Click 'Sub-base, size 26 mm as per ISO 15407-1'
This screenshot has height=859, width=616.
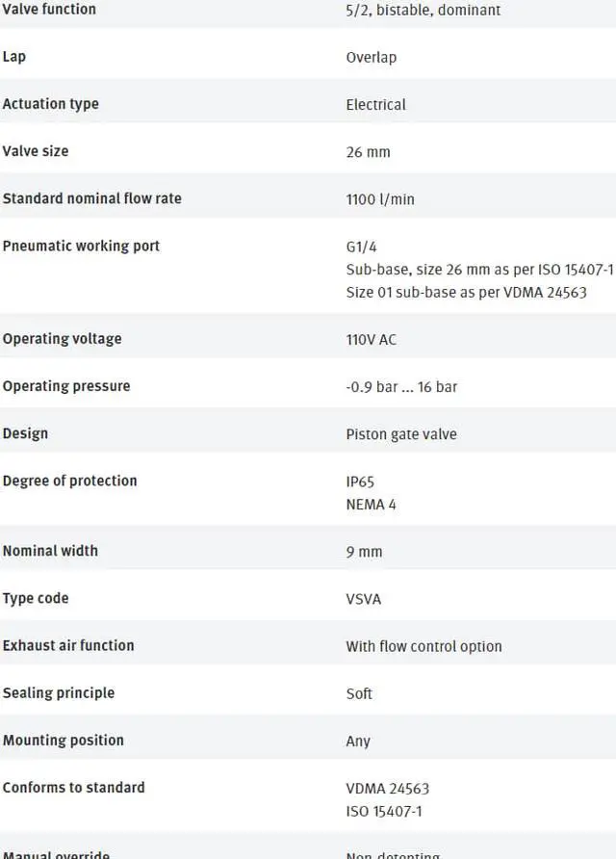pyautogui.click(x=480, y=269)
